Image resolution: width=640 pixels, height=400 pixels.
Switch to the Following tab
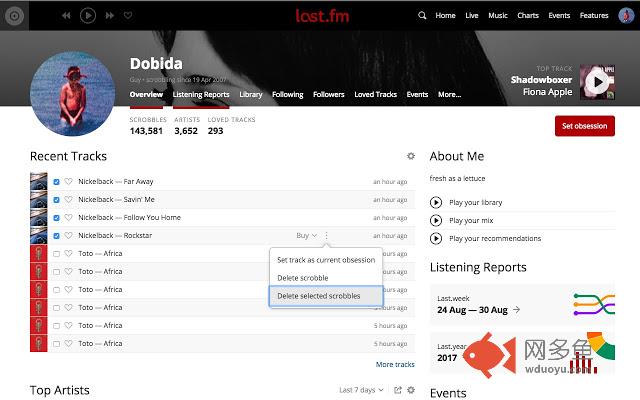pos(288,94)
